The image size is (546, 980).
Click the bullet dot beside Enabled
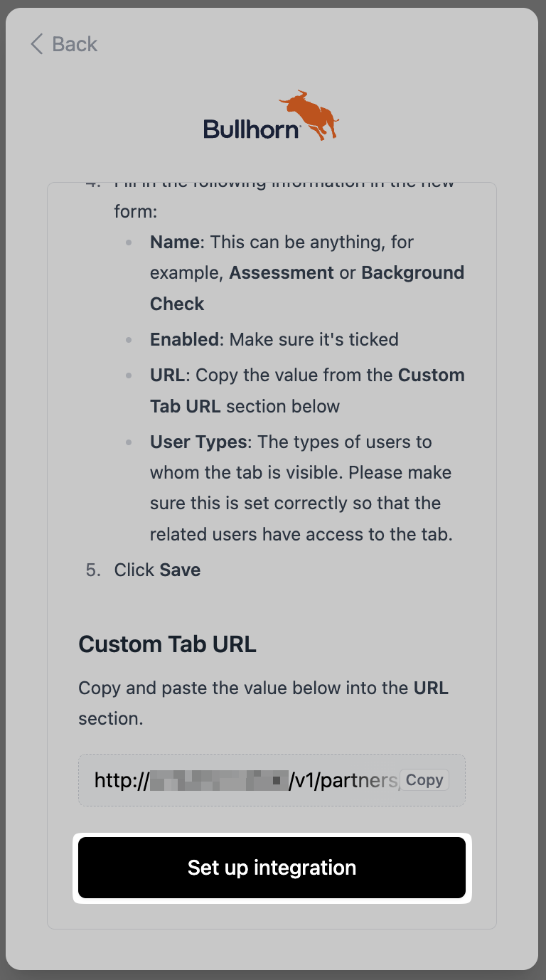tap(129, 340)
